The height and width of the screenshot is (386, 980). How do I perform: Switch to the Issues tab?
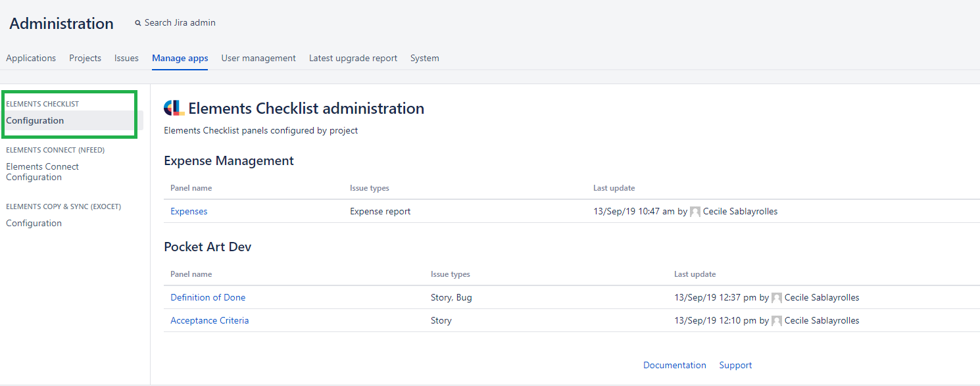point(126,58)
